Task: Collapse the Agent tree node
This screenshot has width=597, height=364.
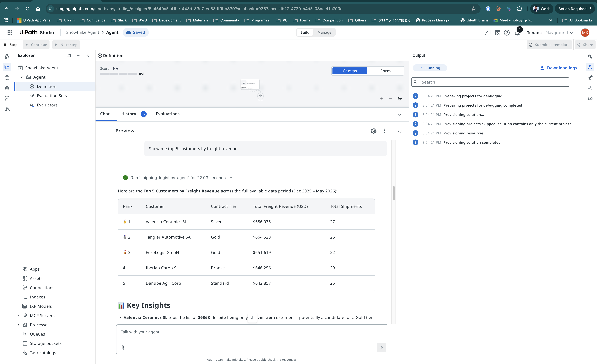Action: coord(22,77)
